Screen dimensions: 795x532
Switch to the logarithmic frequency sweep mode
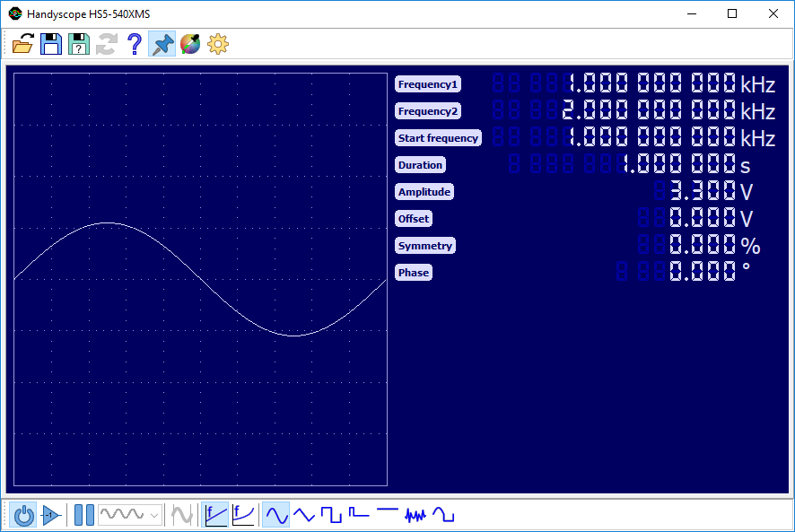pos(243,515)
